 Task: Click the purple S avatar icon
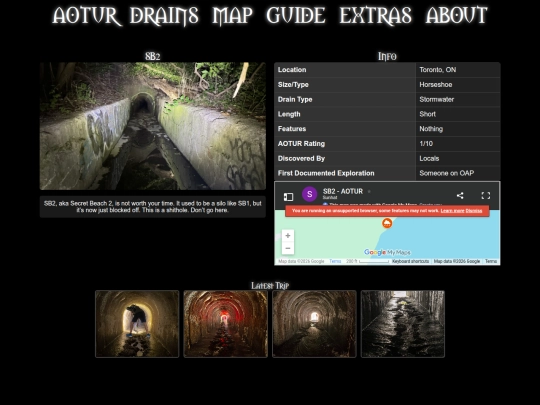tap(310, 194)
